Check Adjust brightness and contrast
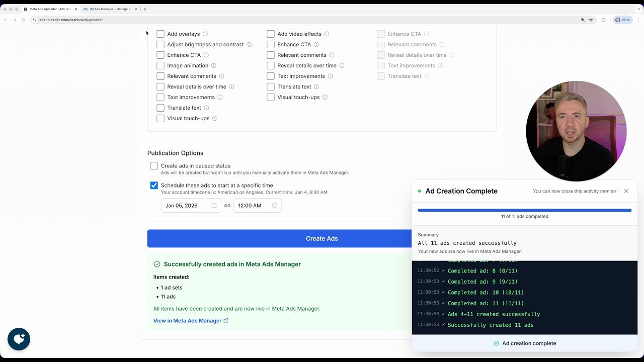The width and height of the screenshot is (644, 362). click(x=160, y=45)
